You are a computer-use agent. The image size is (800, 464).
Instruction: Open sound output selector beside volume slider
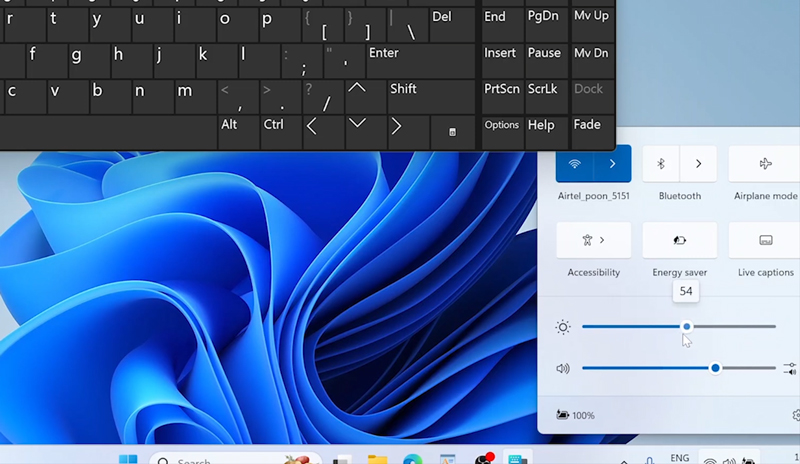click(790, 369)
